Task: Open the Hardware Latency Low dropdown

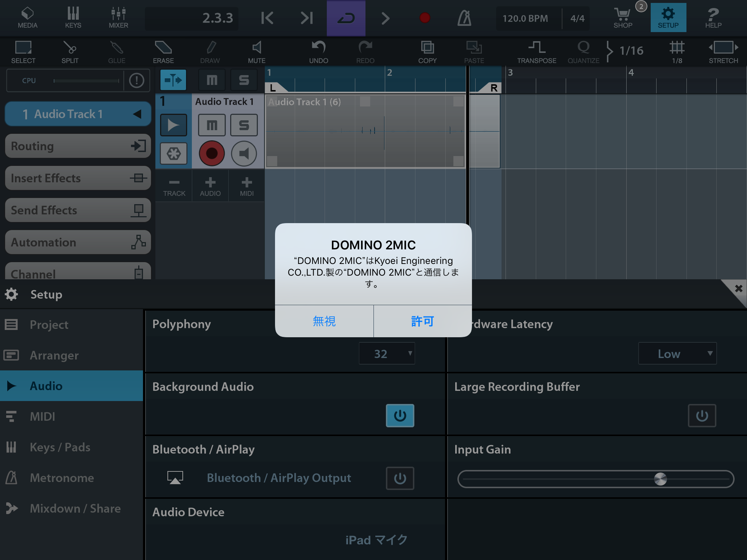Action: (677, 353)
